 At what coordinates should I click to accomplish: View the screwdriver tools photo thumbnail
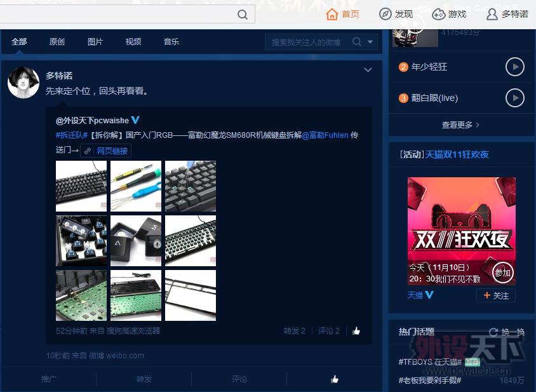tap(136, 186)
